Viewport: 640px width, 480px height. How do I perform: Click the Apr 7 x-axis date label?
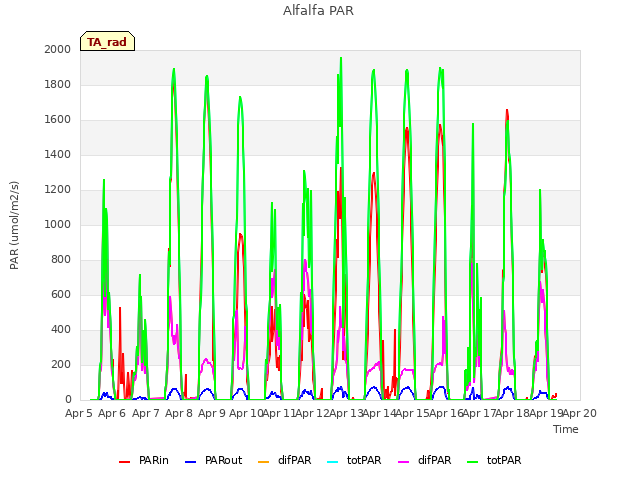pos(146,413)
